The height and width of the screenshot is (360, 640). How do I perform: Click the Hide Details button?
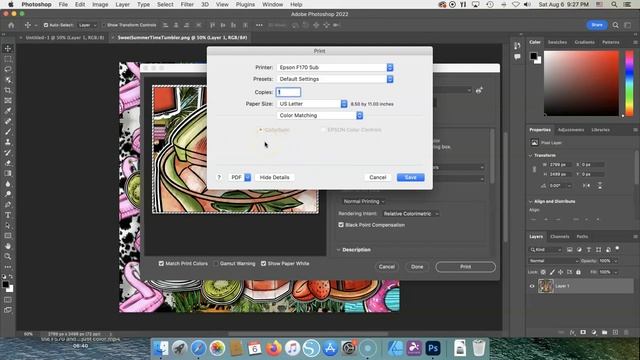(x=274, y=178)
